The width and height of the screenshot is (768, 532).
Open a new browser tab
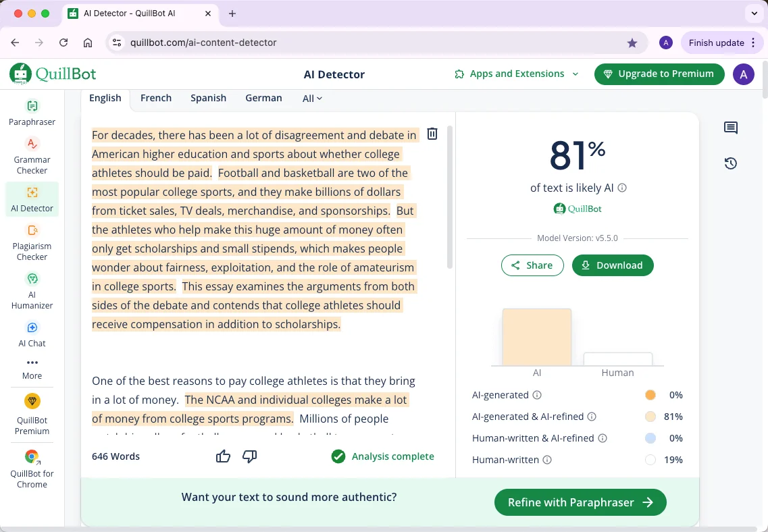(x=232, y=14)
